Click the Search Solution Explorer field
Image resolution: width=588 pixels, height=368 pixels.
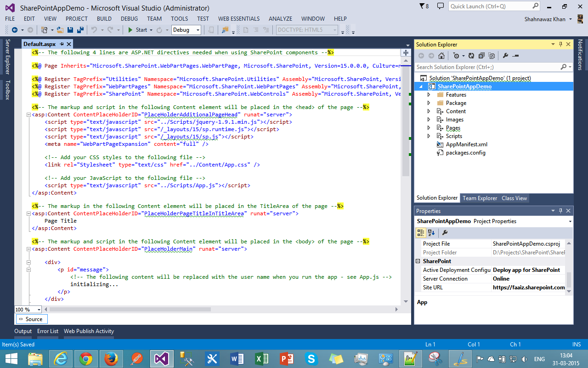point(493,67)
